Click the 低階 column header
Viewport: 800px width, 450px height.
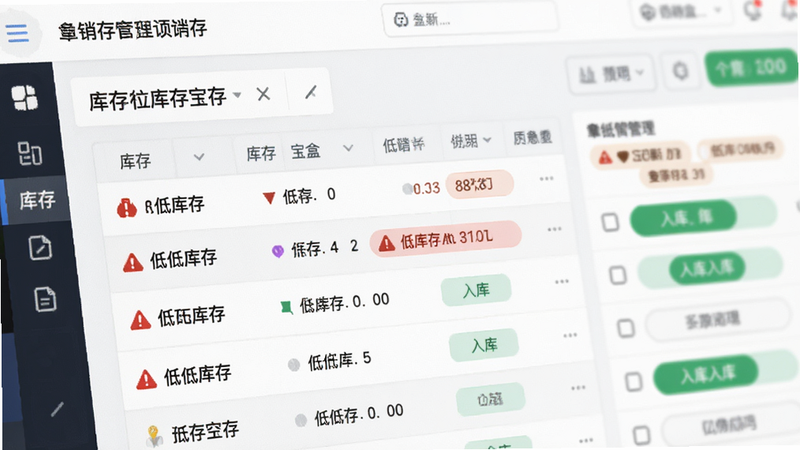coord(404,145)
